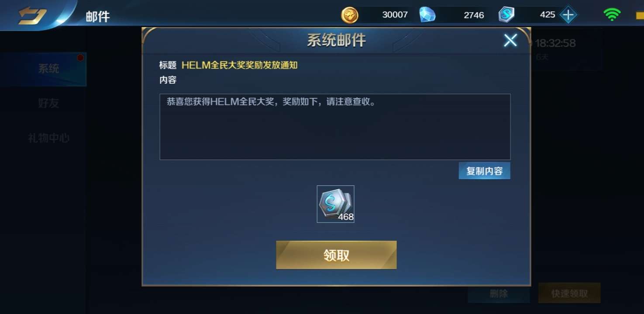Click the 快速领取 button

[569, 294]
